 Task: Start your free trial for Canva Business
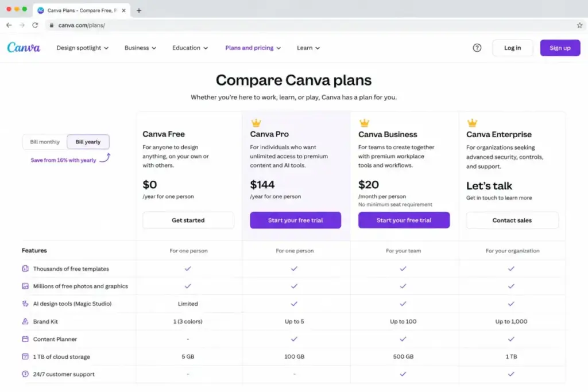(x=404, y=220)
